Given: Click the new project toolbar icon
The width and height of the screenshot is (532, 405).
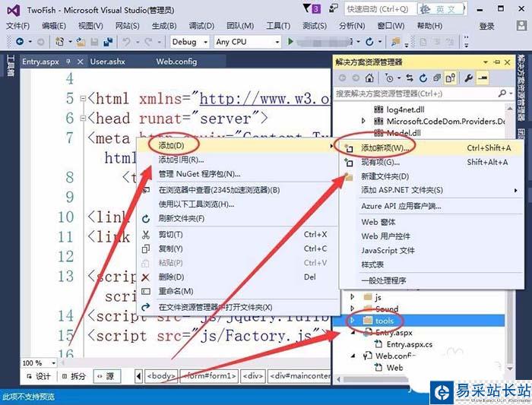Looking at the screenshot, I should coord(60,42).
